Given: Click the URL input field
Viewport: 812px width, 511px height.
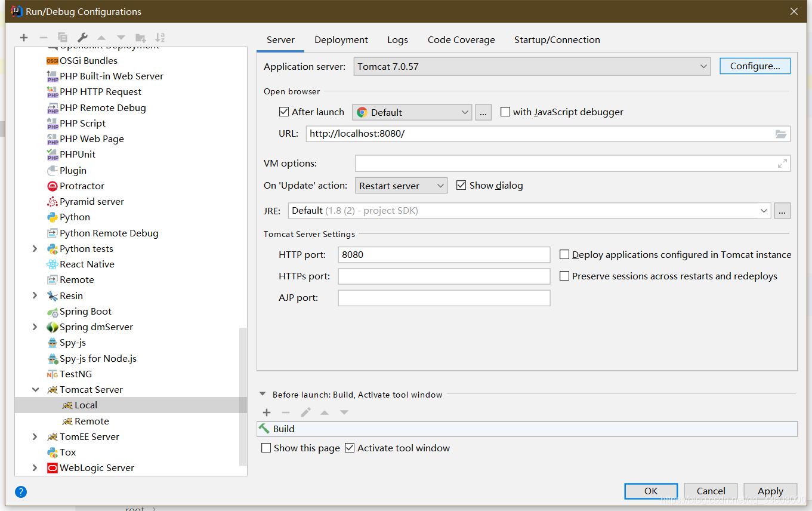Looking at the screenshot, I should 548,134.
